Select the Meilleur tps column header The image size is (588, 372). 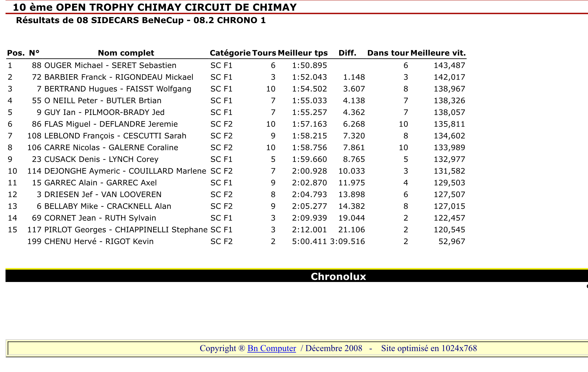[303, 53]
